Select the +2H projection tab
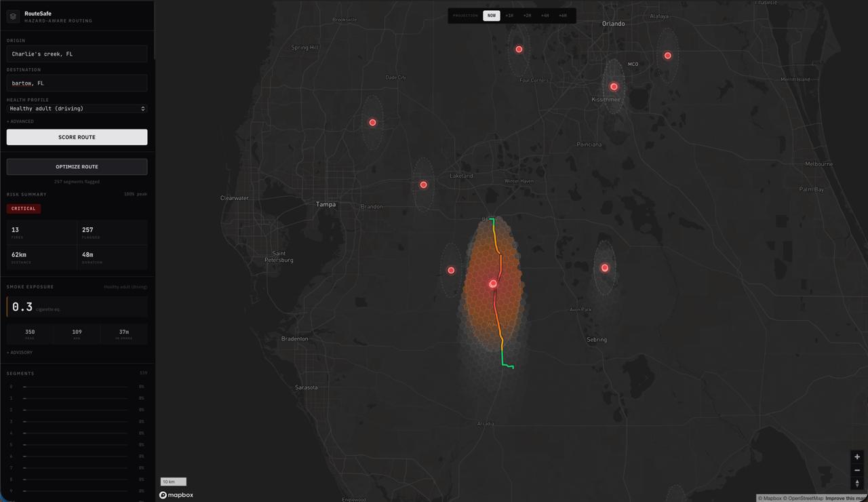The image size is (868, 502). (x=527, y=16)
